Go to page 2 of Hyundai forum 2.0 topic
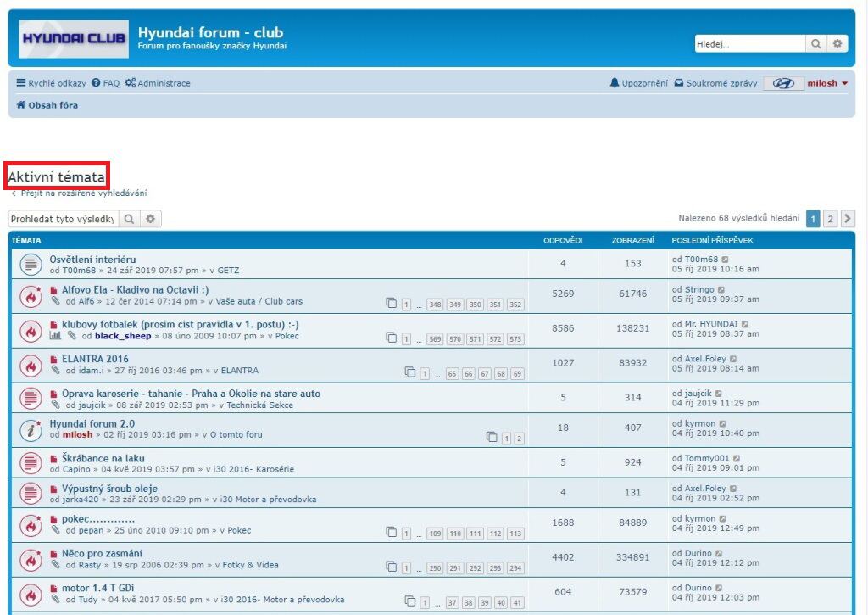The image size is (868, 615). coord(520,439)
